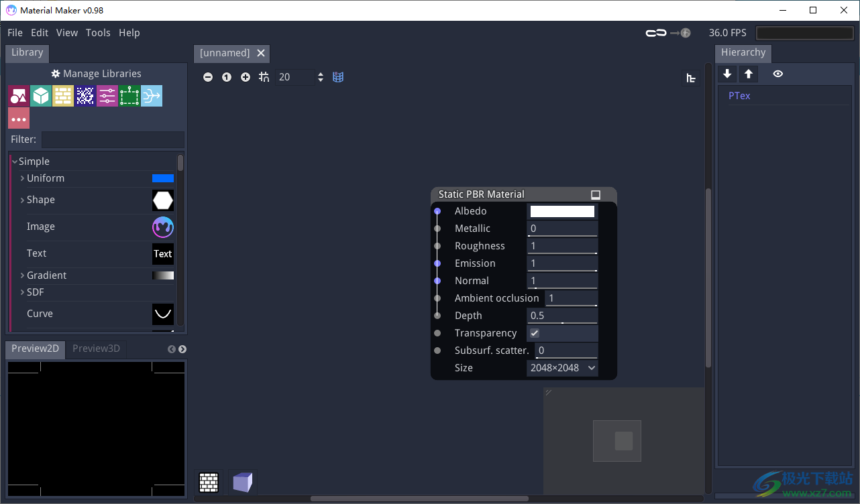
Task: Click the library Filter input field
Action: (x=113, y=139)
